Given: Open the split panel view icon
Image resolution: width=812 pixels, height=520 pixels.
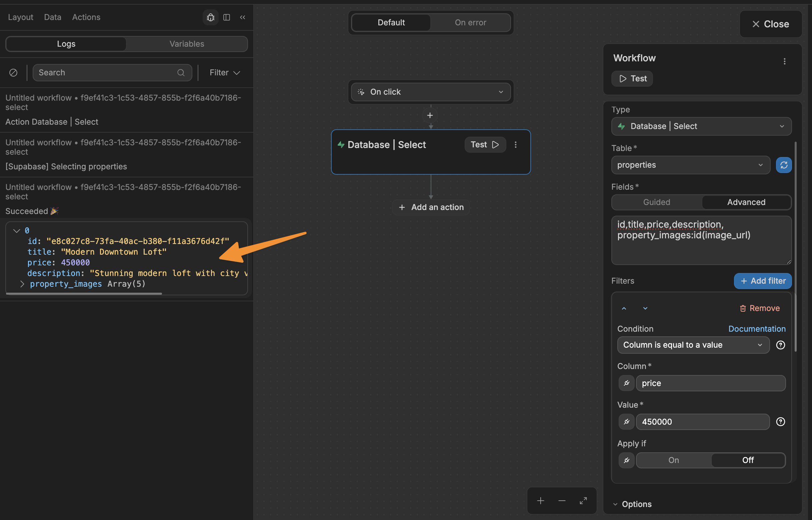Looking at the screenshot, I should (x=227, y=17).
